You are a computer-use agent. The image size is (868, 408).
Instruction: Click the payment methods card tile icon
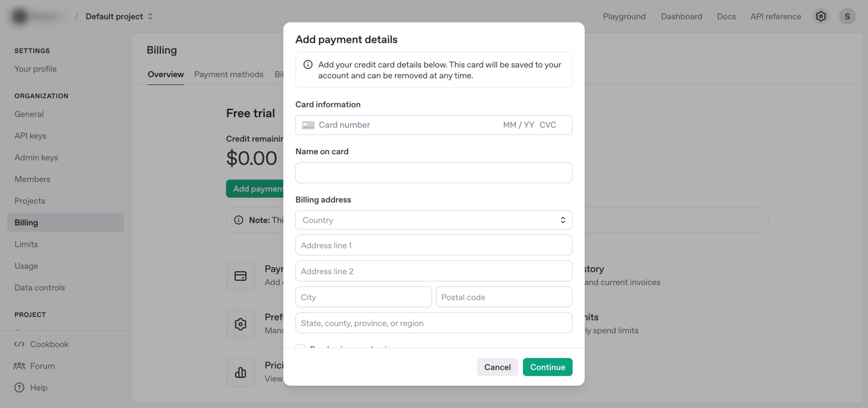(240, 276)
